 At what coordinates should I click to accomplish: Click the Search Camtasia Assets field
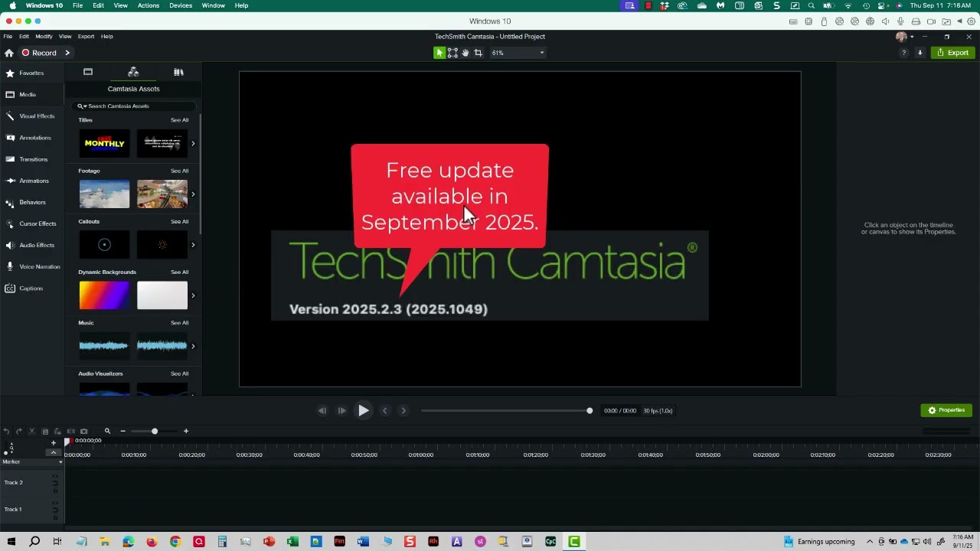point(134,106)
